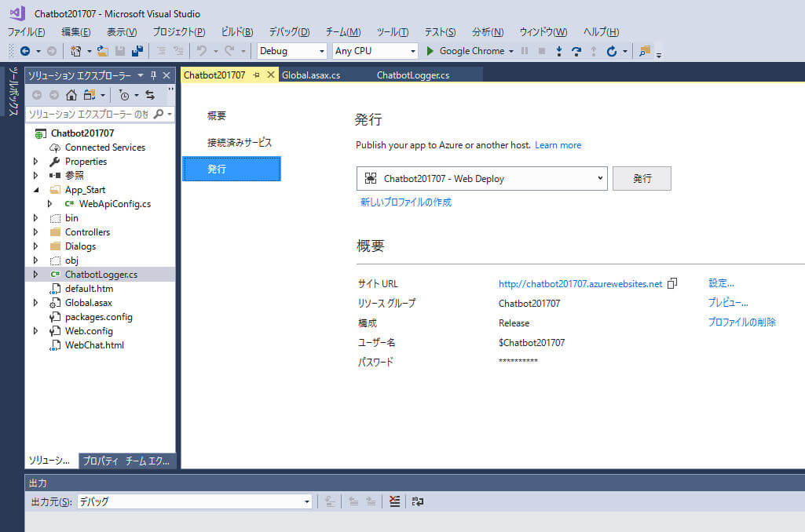Open the ファイル(F) menu
Image resolution: width=805 pixels, height=532 pixels.
coord(26,32)
